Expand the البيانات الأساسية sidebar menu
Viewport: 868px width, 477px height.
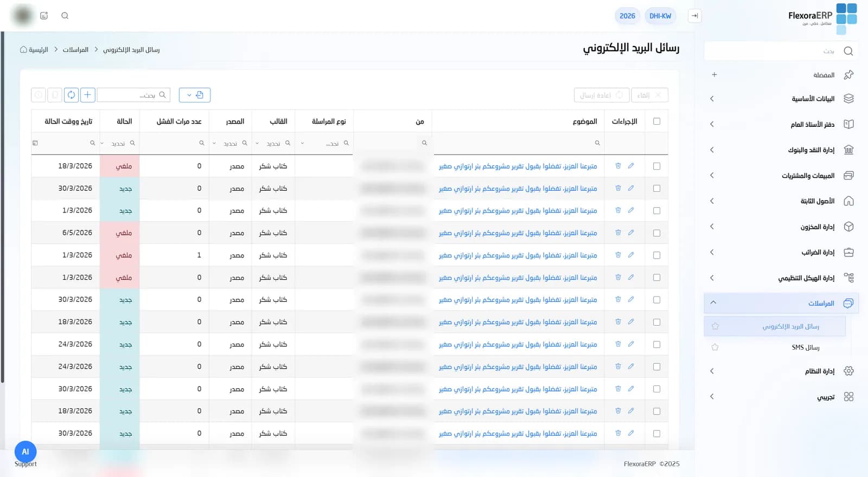click(781, 99)
